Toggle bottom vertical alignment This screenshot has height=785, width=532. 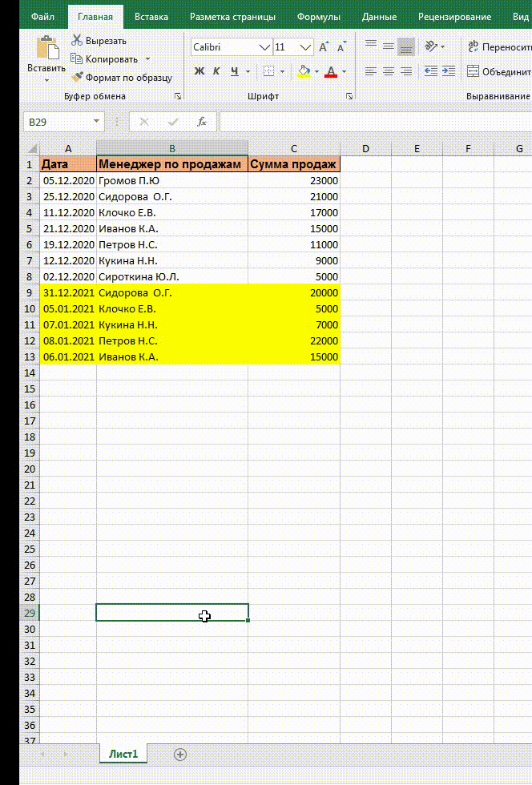click(x=406, y=46)
